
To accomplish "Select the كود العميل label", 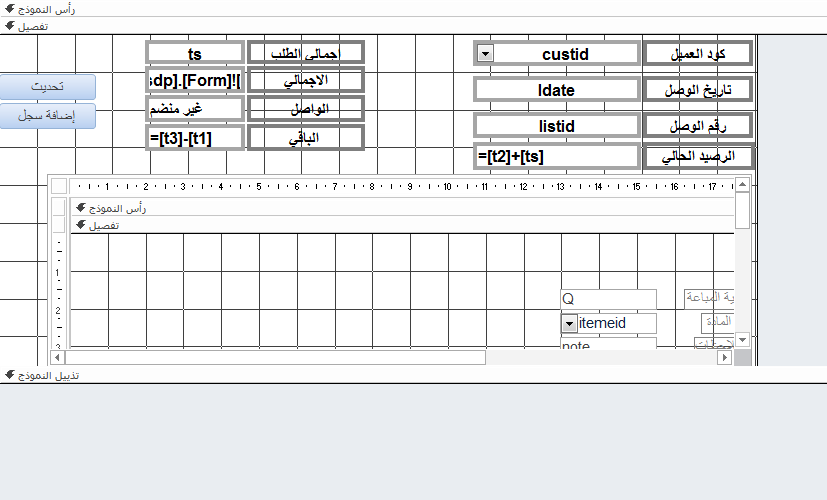I will [697, 54].
